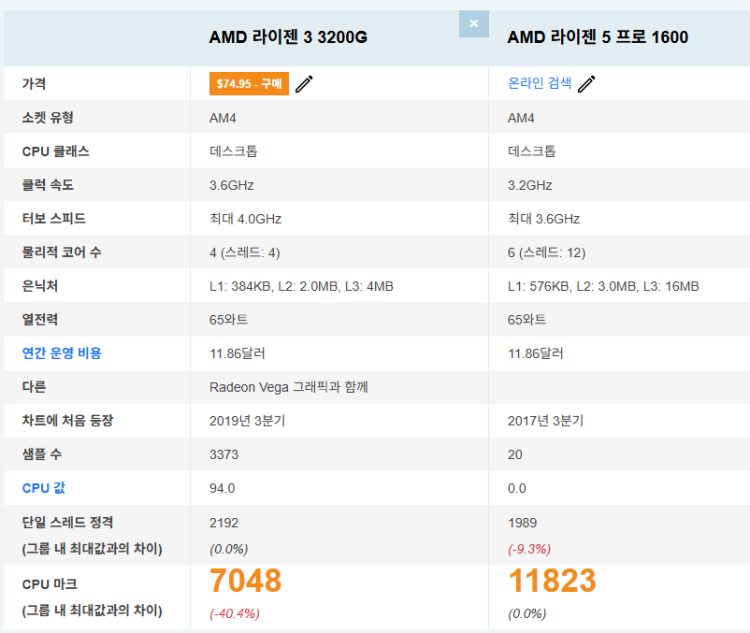Viewport: 750px width, 633px height.
Task: Edit price pencil icon for Ryzen 3 3200G
Action: pos(304,84)
